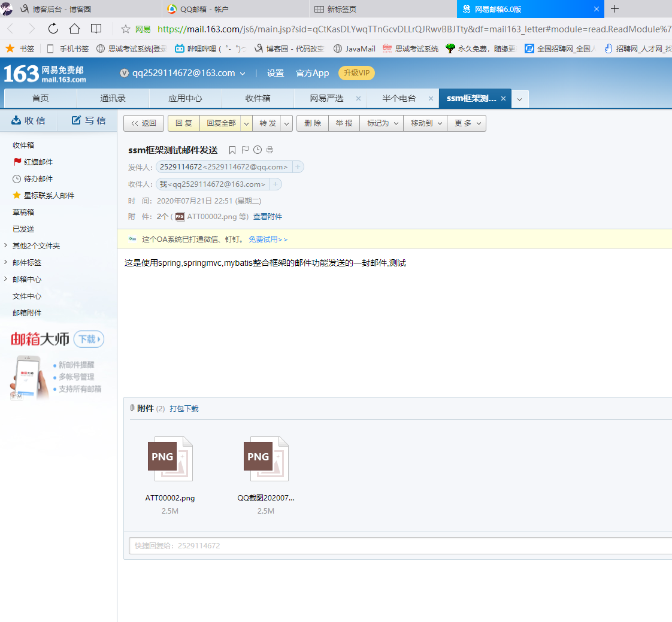This screenshot has width=672, height=622.
Task: Open 已发送 folder
Action: tap(23, 229)
